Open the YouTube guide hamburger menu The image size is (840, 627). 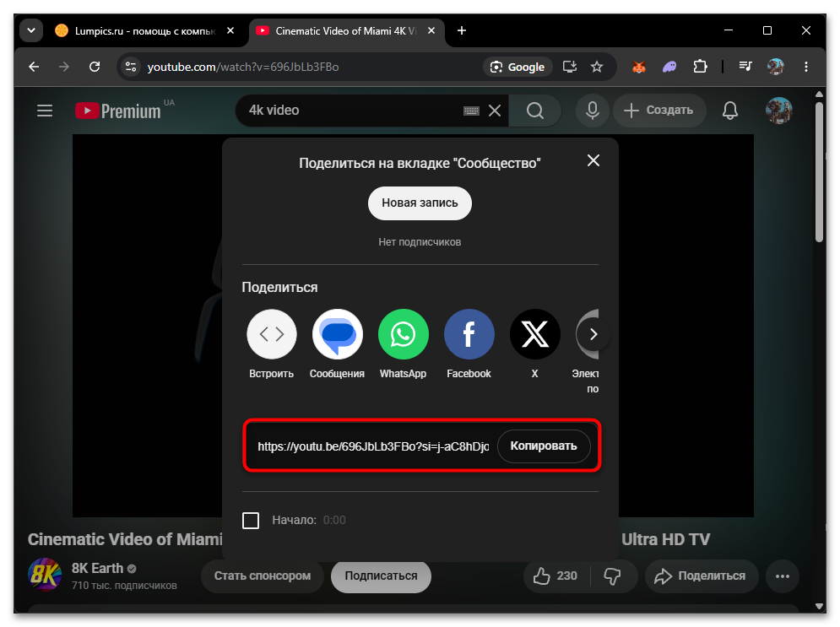click(45, 111)
